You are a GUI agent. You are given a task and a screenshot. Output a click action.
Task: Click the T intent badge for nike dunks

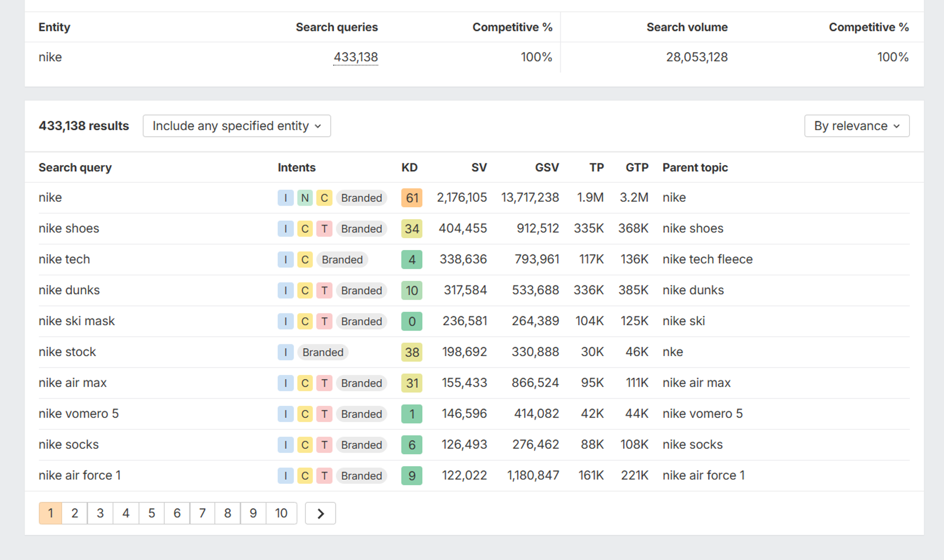click(324, 291)
